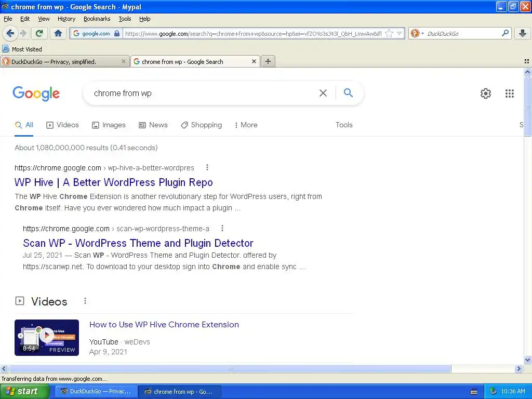The height and width of the screenshot is (399, 532).
Task: Open the Google apps grid
Action: 509,94
